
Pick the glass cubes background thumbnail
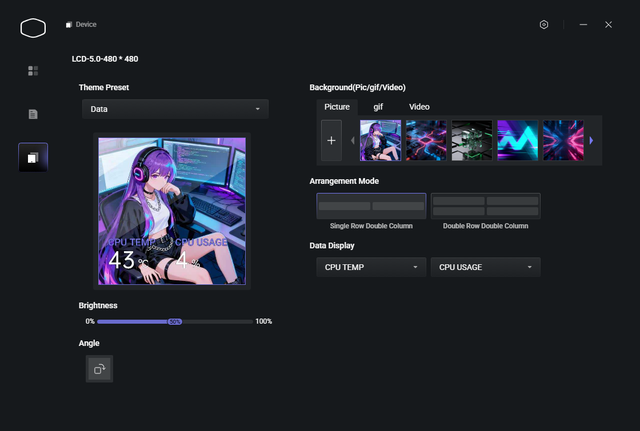point(472,141)
